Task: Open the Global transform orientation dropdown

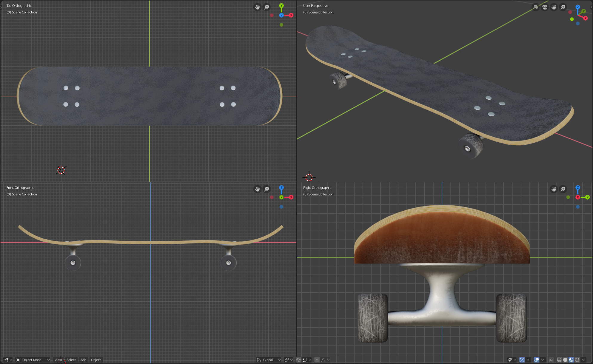Action: pos(269,360)
